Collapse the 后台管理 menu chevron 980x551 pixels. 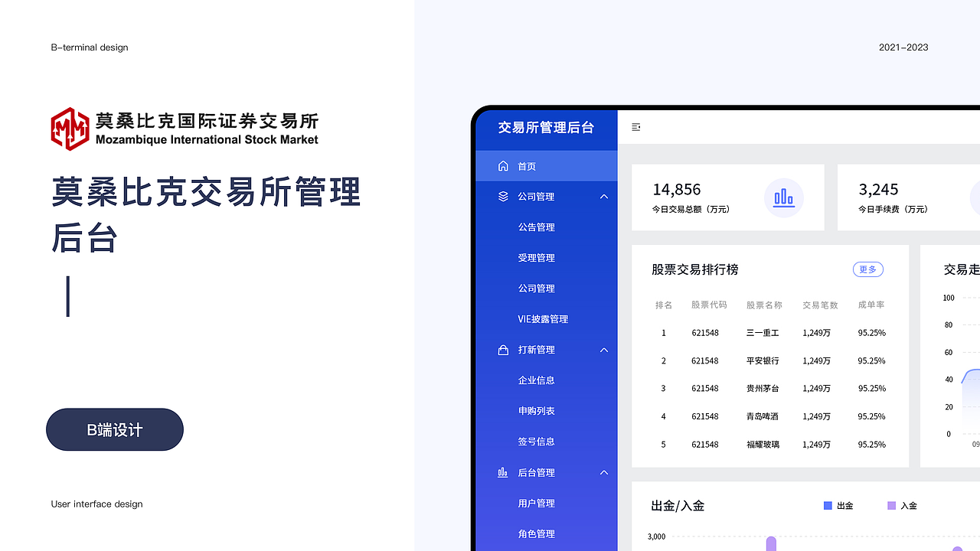(x=604, y=472)
